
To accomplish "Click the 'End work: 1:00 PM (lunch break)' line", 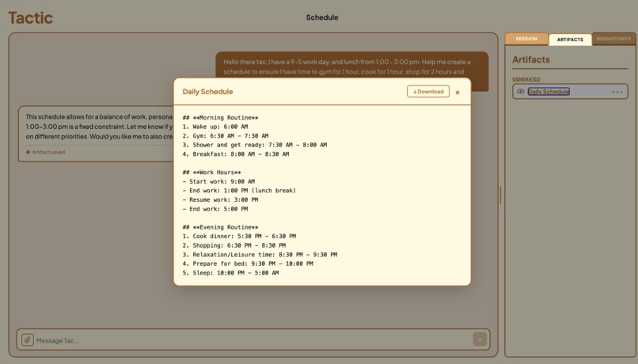I will click(x=239, y=191).
